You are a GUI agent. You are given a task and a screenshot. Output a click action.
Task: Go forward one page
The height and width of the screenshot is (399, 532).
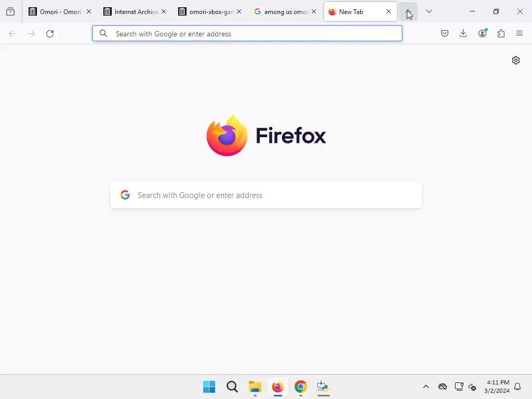click(x=31, y=34)
